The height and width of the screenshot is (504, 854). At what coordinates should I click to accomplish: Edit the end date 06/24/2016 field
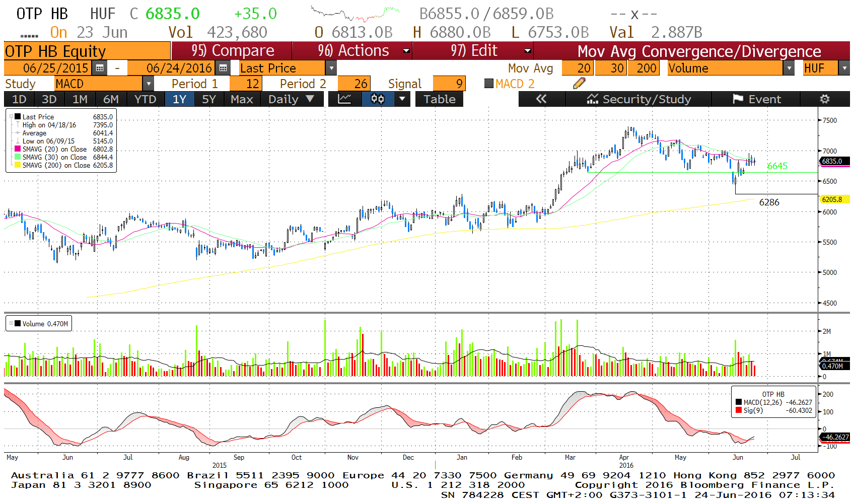coord(172,68)
